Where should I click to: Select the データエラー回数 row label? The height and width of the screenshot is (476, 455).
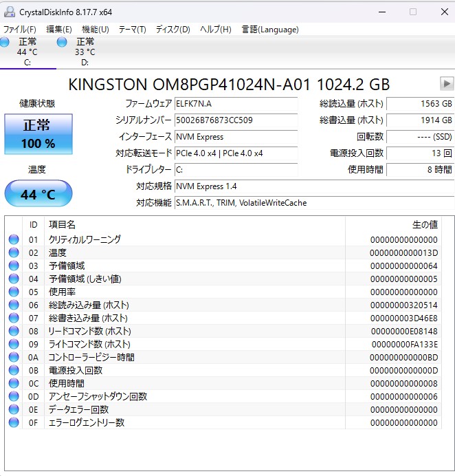tap(78, 409)
